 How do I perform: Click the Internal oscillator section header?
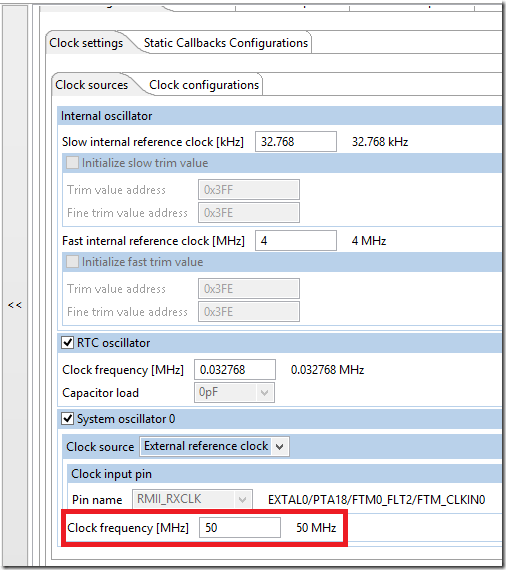[280, 116]
